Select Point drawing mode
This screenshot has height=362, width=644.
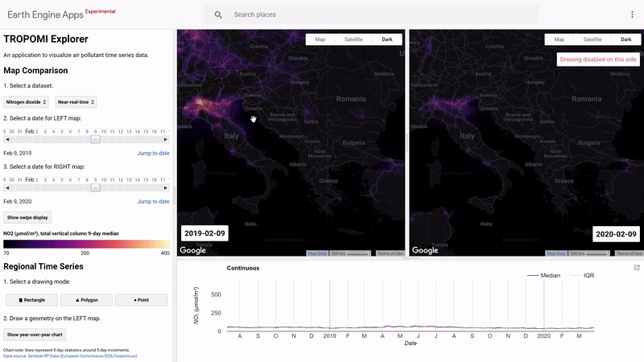[x=142, y=300]
